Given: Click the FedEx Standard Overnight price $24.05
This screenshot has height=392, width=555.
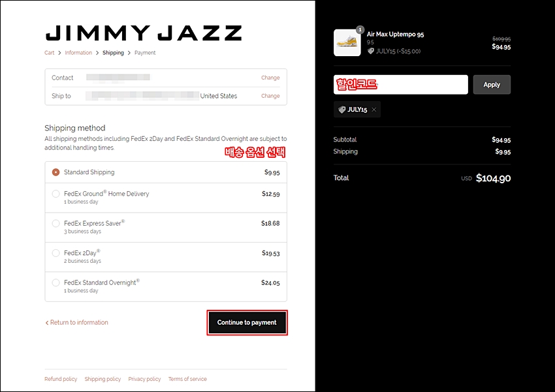Looking at the screenshot, I should click(270, 283).
